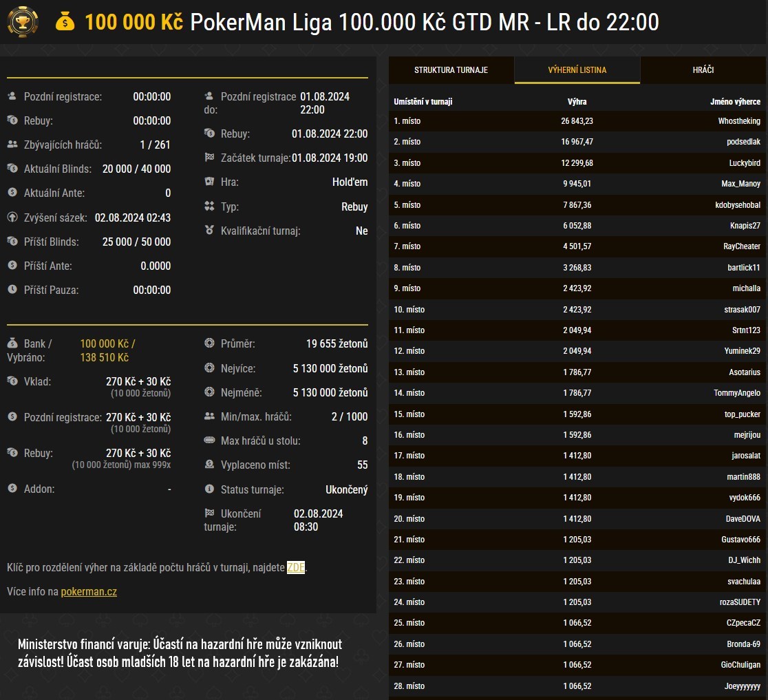The image size is (768, 700).
Task: Click the 138 510 Kč collected amount
Action: [x=105, y=358]
